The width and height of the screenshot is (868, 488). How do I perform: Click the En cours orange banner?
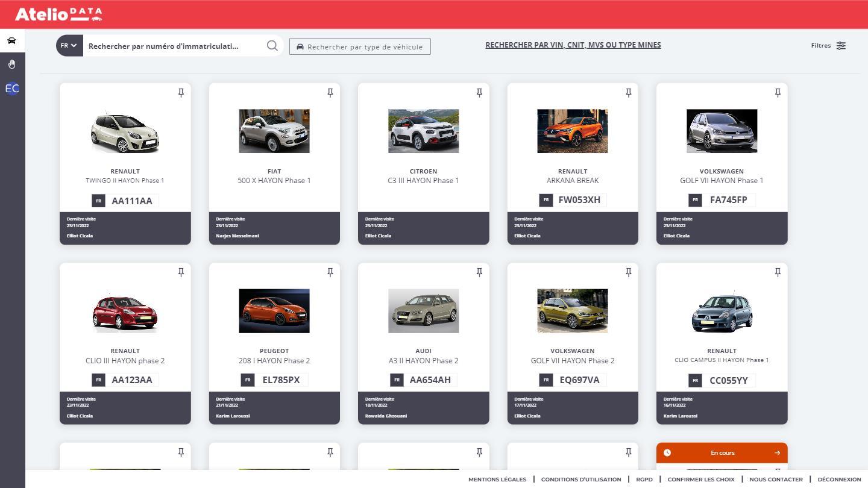(x=722, y=453)
